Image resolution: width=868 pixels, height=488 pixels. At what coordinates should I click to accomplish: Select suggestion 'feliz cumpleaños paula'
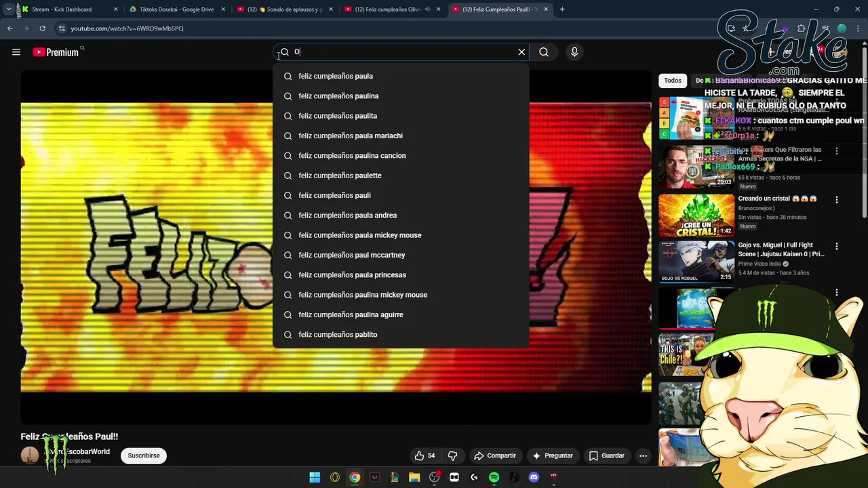(x=401, y=76)
